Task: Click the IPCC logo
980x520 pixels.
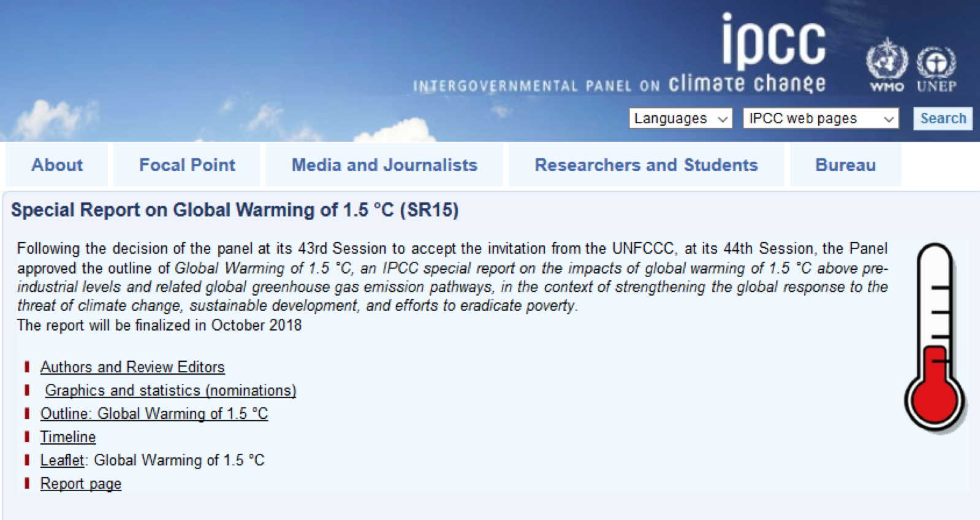Action: [x=773, y=42]
